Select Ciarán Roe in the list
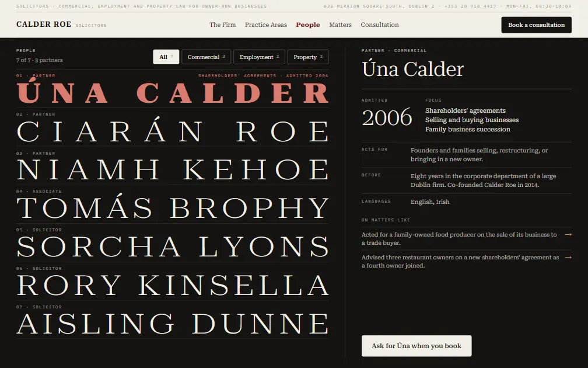The width and height of the screenshot is (588, 368). pos(173,127)
